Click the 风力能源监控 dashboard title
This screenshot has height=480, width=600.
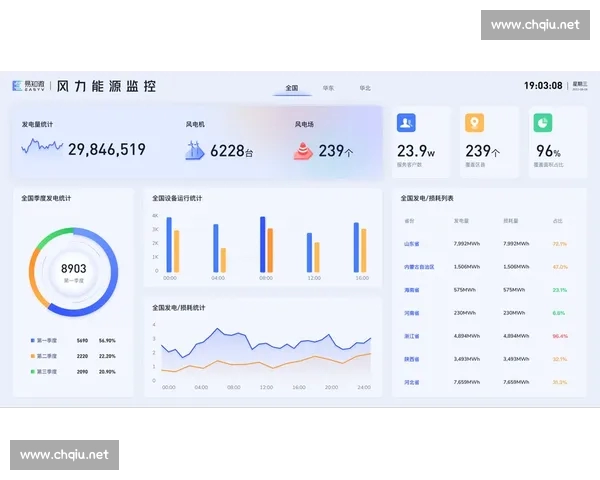[106, 86]
